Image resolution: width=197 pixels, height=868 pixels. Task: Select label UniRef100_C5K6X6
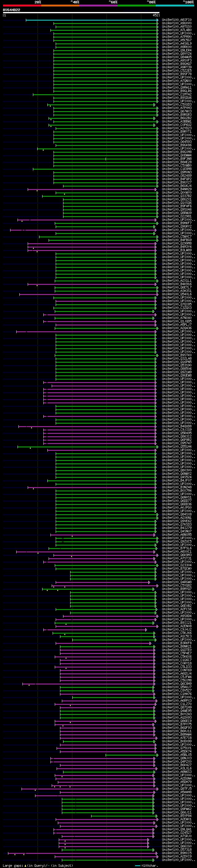point(176,656)
